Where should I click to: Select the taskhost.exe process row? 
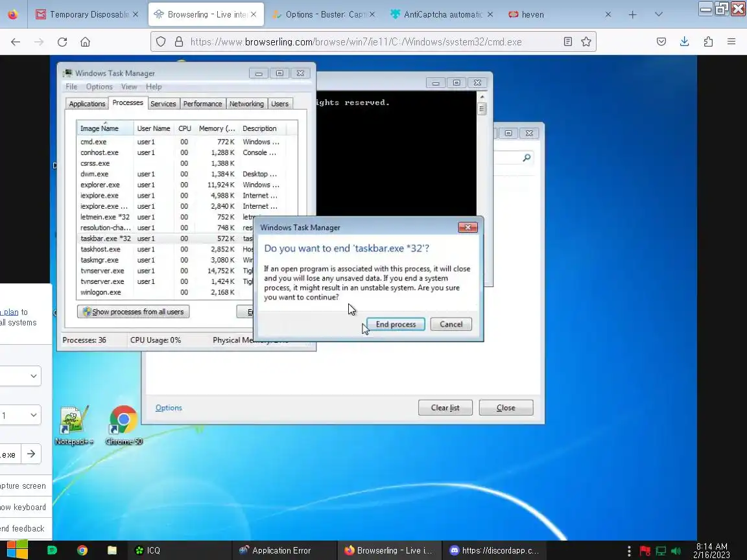click(165, 249)
